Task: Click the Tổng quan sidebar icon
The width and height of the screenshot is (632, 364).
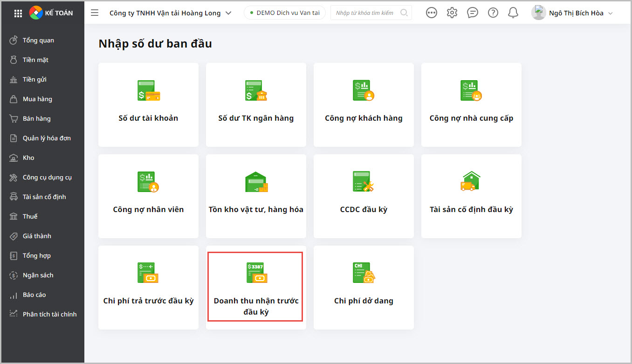Action: [14, 40]
